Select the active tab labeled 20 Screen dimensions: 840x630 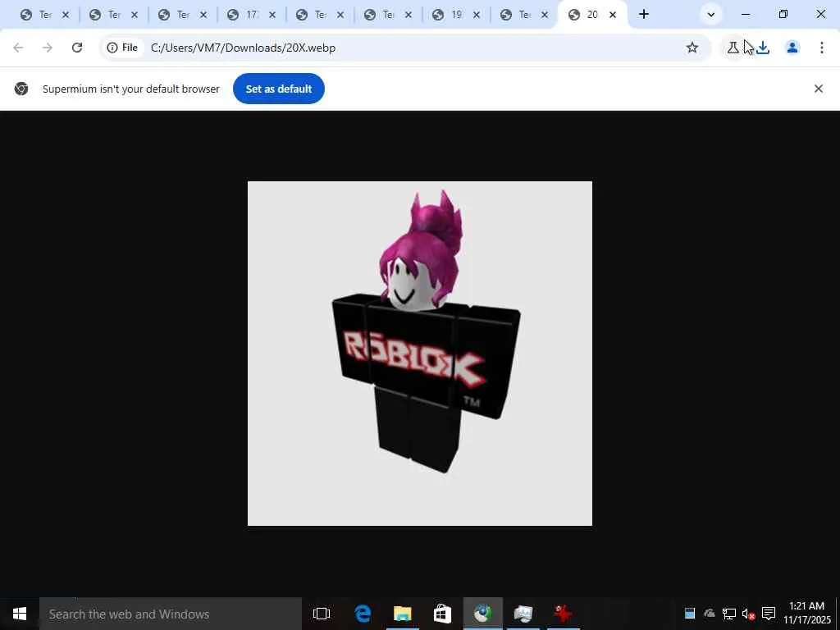point(592,15)
